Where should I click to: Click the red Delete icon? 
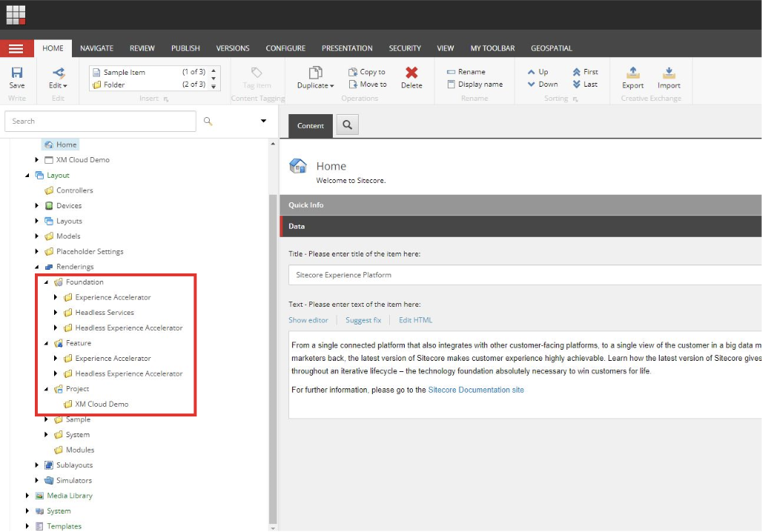tap(411, 73)
